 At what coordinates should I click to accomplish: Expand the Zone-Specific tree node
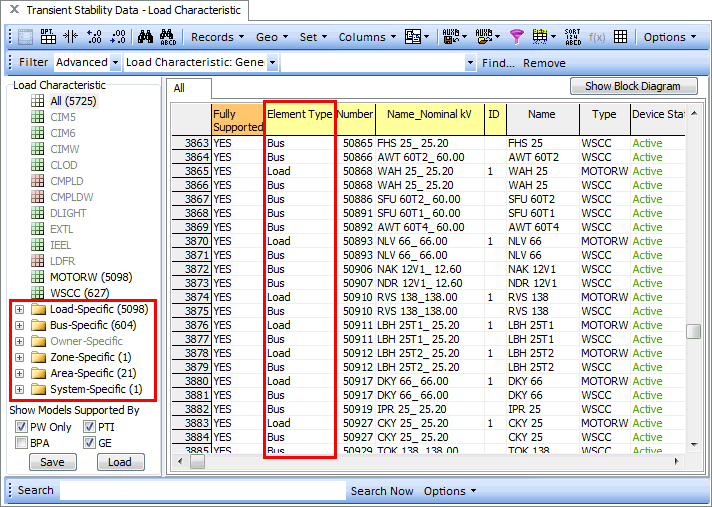tap(19, 358)
